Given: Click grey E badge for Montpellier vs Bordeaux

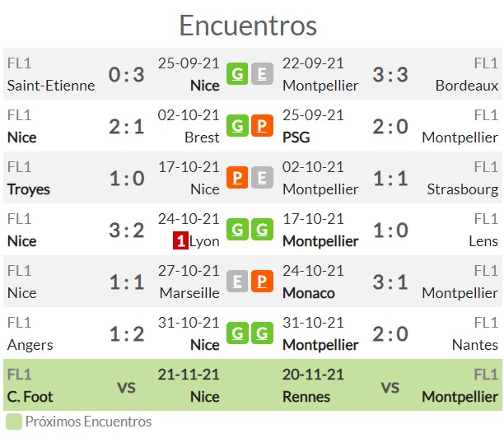Looking at the screenshot, I should (x=262, y=74).
